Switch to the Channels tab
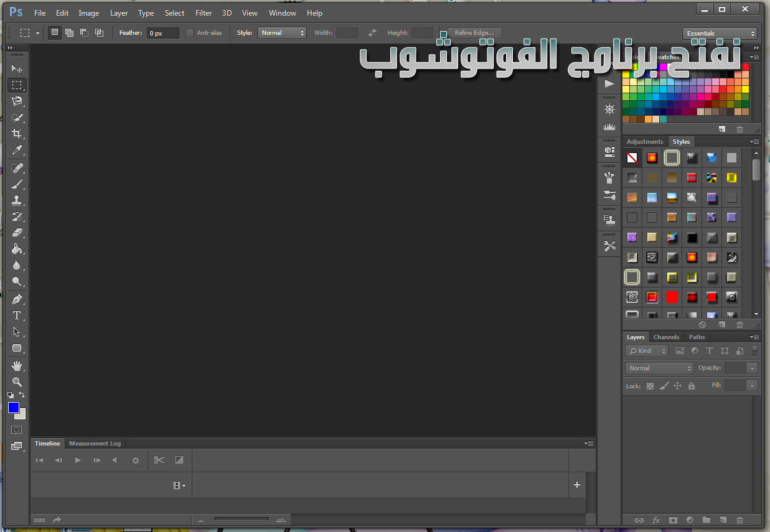 666,337
